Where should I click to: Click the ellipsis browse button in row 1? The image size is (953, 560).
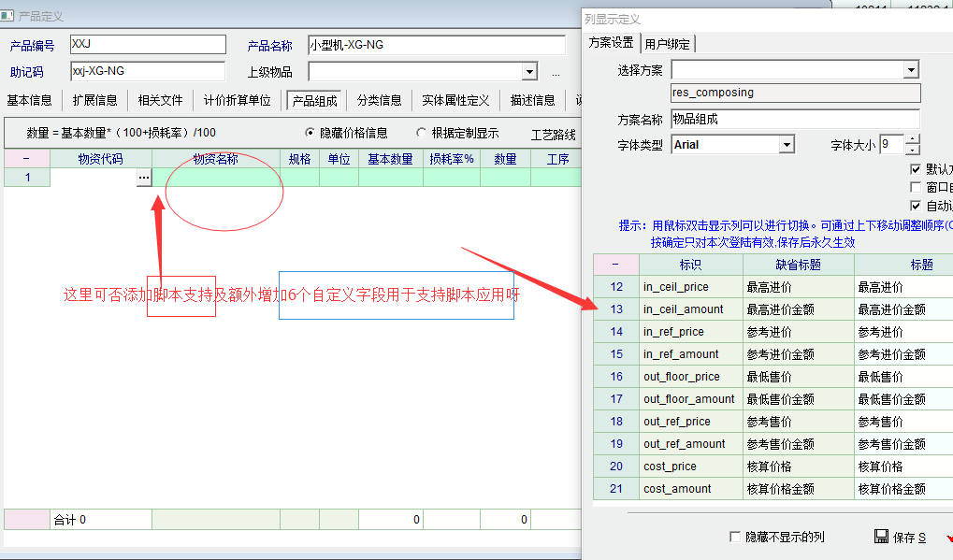(143, 178)
